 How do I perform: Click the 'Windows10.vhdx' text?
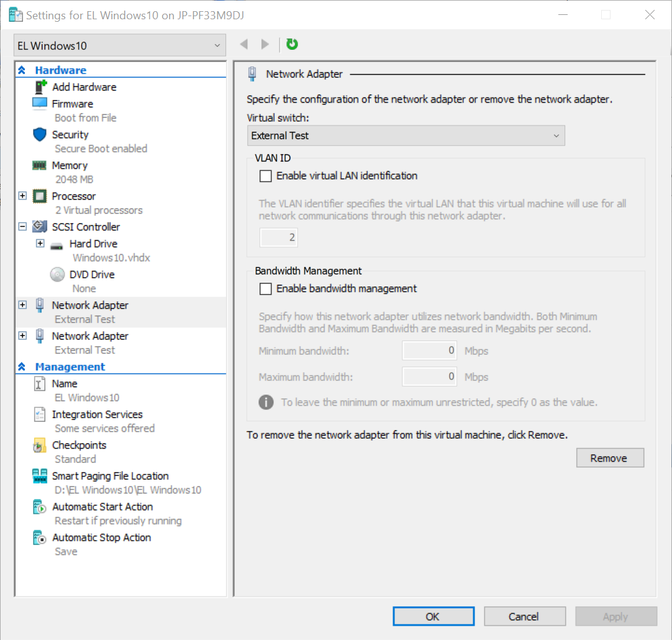(x=111, y=258)
